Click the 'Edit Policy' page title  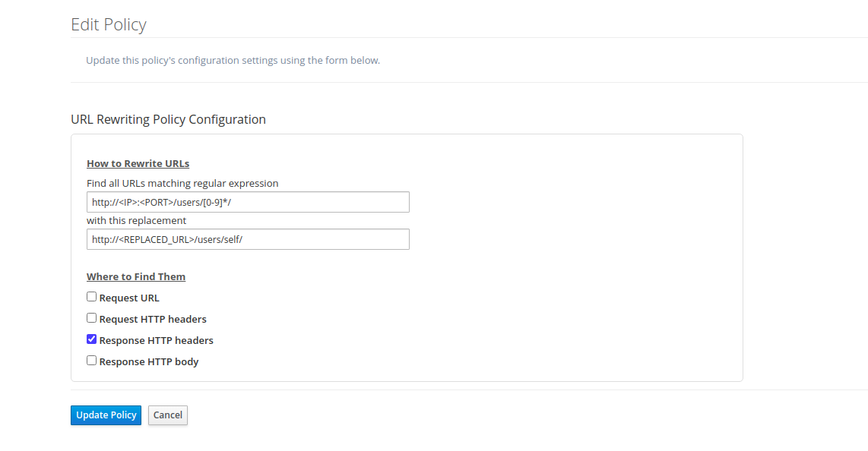click(x=109, y=24)
